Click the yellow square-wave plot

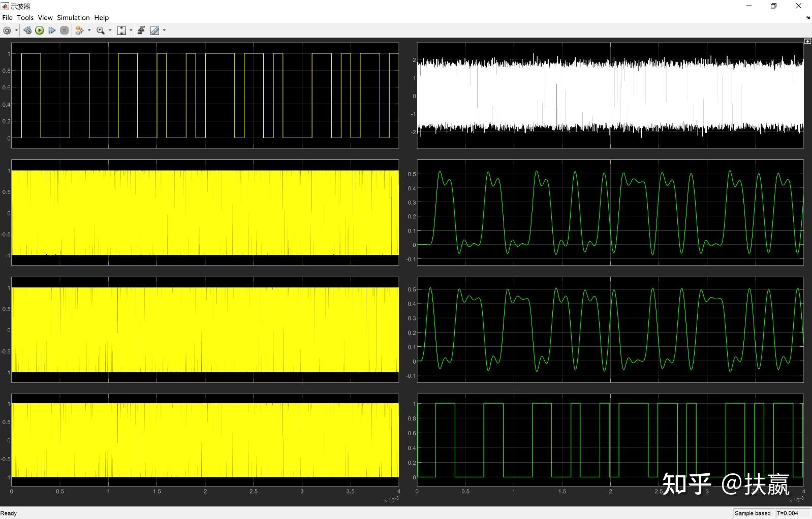(x=205, y=95)
